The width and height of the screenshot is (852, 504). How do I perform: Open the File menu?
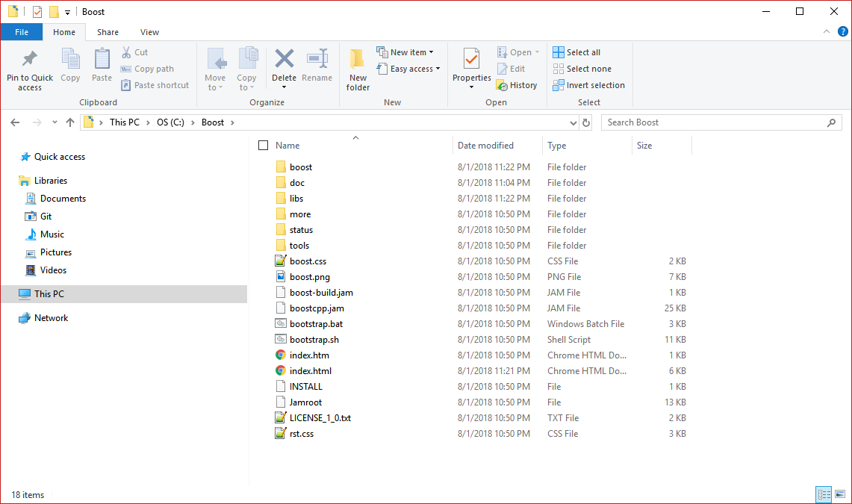(22, 32)
